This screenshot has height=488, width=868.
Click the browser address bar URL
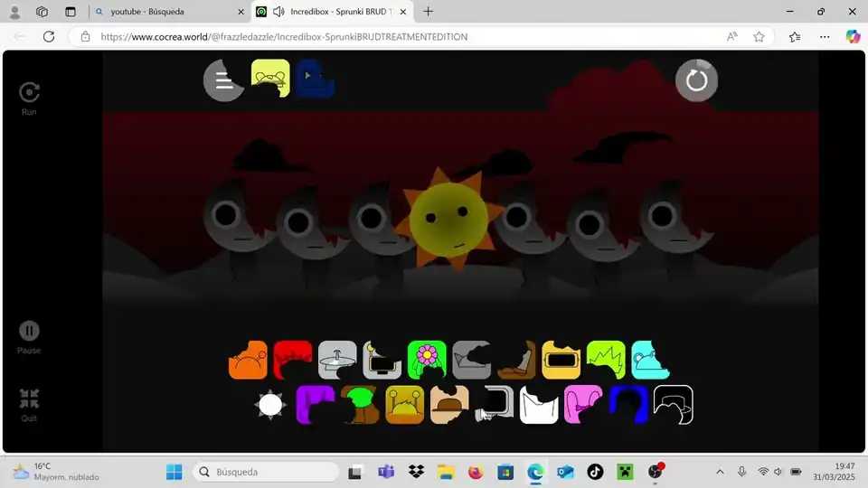284,37
